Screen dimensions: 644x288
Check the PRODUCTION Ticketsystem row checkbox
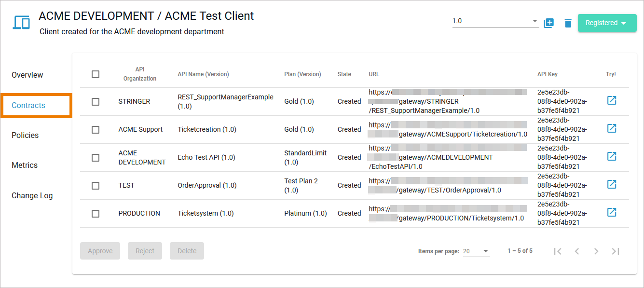click(x=95, y=213)
